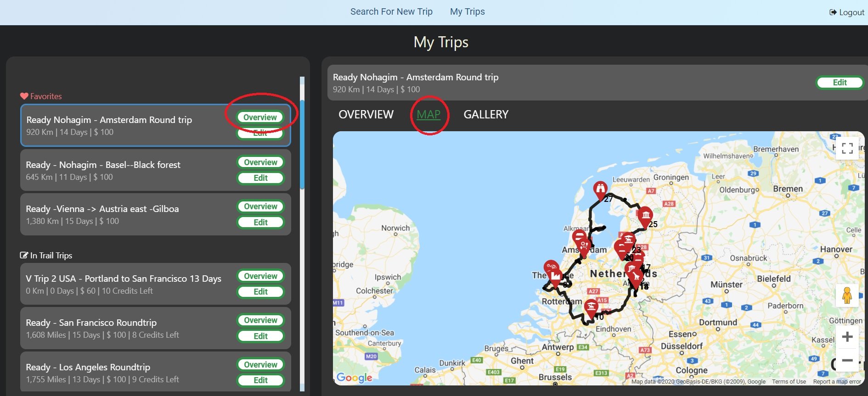Viewport: 868px width, 396px height.
Task: Select the Ready Nohagim - Amsterdam Round trip card
Action: [x=156, y=125]
